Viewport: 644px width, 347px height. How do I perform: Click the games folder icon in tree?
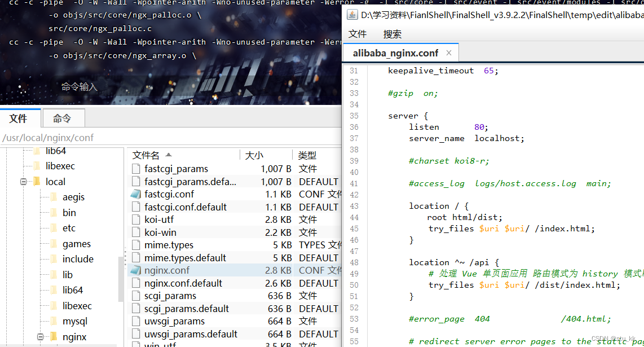click(54, 244)
